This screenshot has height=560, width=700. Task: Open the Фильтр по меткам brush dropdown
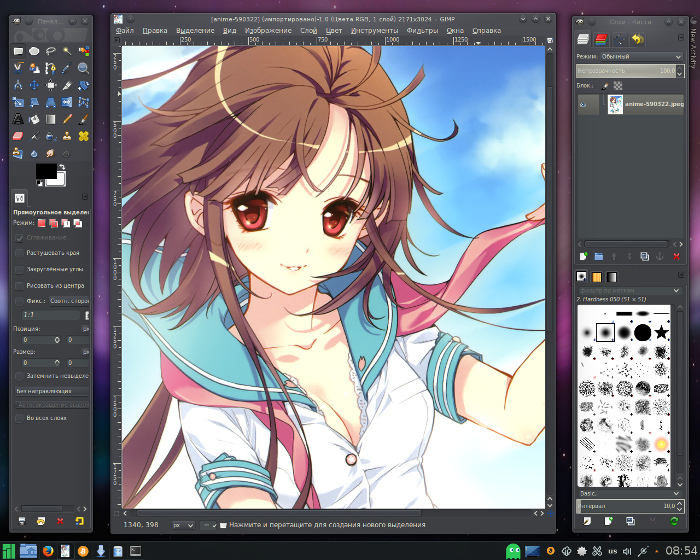click(x=629, y=291)
